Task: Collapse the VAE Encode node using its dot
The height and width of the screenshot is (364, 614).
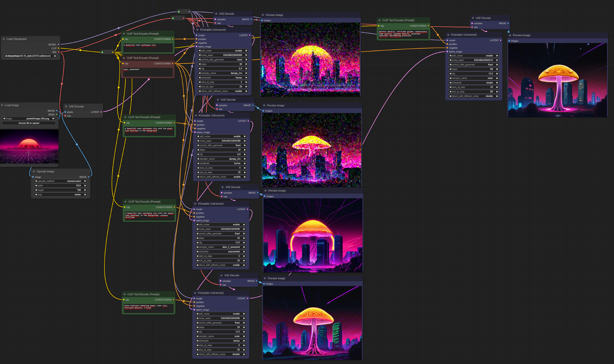Action: coord(66,107)
